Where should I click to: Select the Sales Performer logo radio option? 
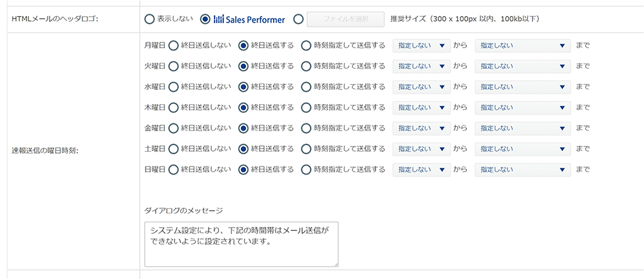pyautogui.click(x=205, y=19)
